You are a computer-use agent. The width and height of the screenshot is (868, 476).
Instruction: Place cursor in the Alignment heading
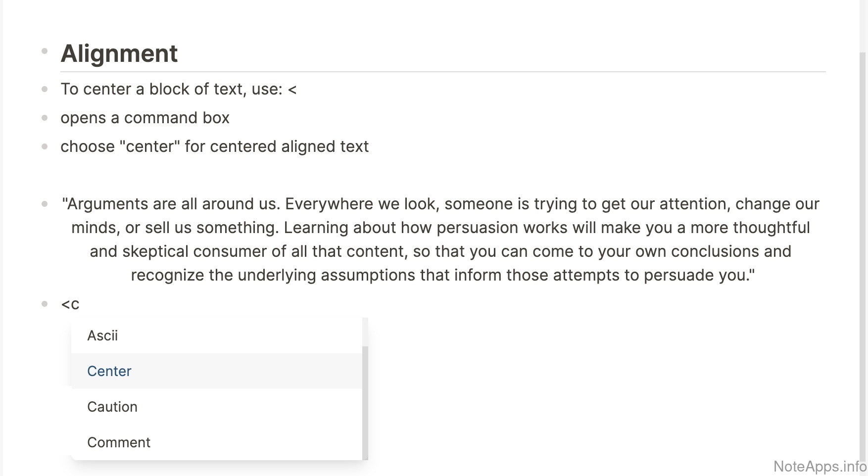click(119, 53)
